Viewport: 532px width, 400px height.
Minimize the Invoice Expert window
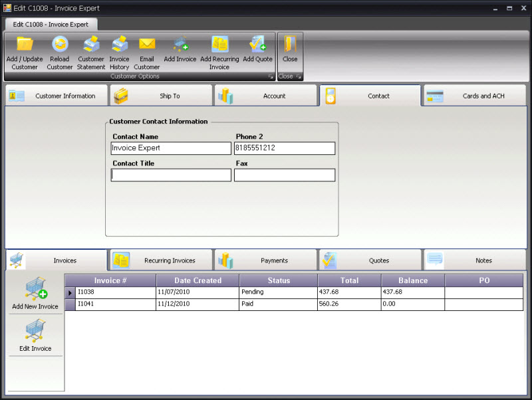pos(495,9)
